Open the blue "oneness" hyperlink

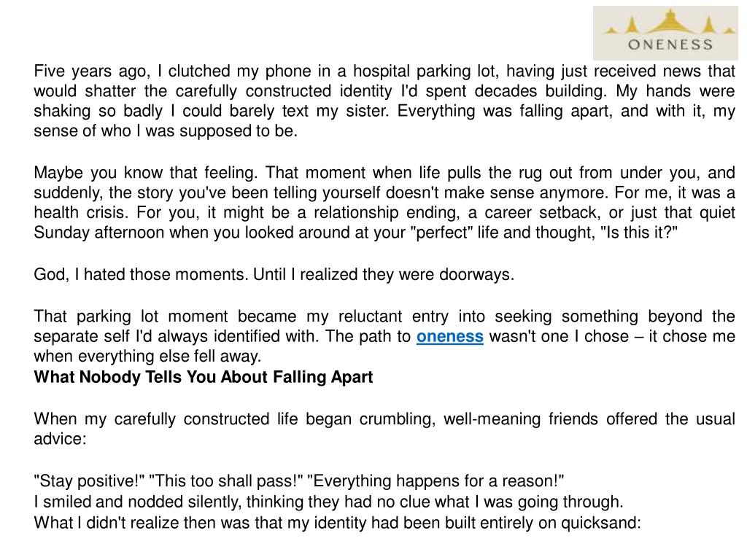click(449, 336)
